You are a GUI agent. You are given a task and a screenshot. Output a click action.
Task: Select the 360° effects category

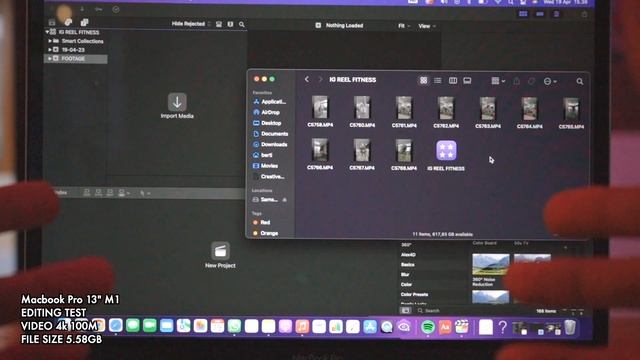pos(406,245)
